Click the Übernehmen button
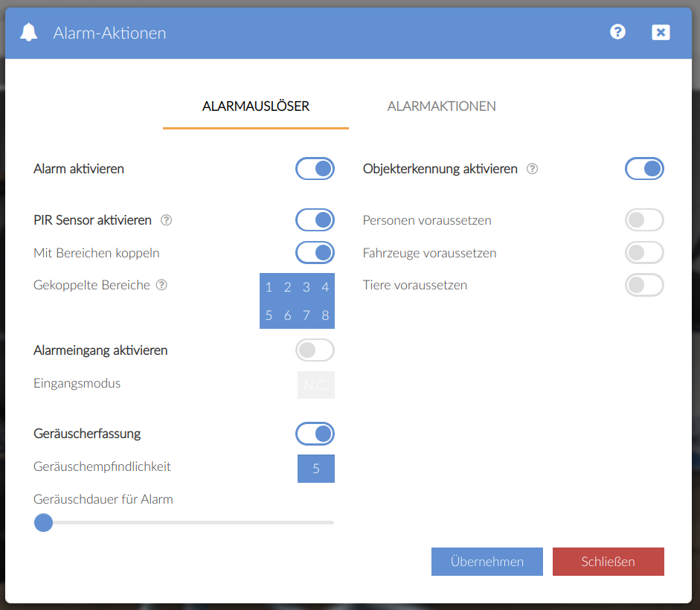 coord(487,562)
